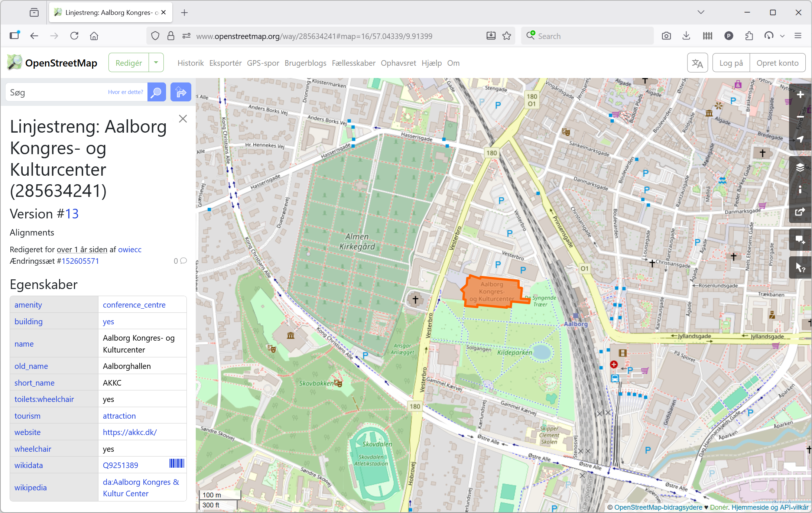Open the owiecc user link
The width and height of the screenshot is (812, 513).
130,250
